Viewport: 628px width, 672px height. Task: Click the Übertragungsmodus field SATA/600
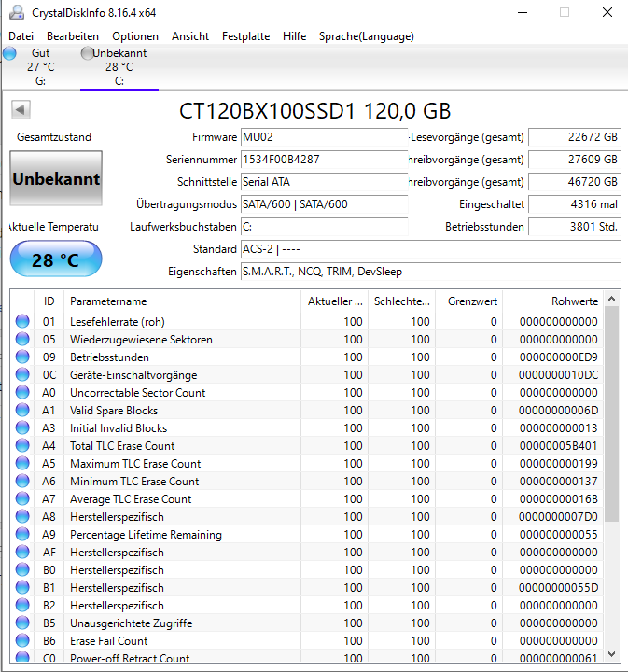coord(325,204)
